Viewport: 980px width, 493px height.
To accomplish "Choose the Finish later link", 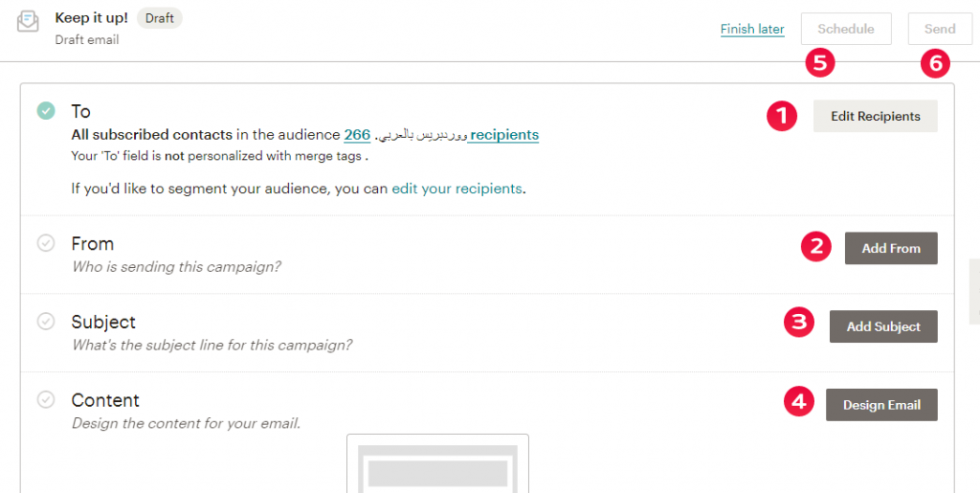I will click(x=752, y=29).
